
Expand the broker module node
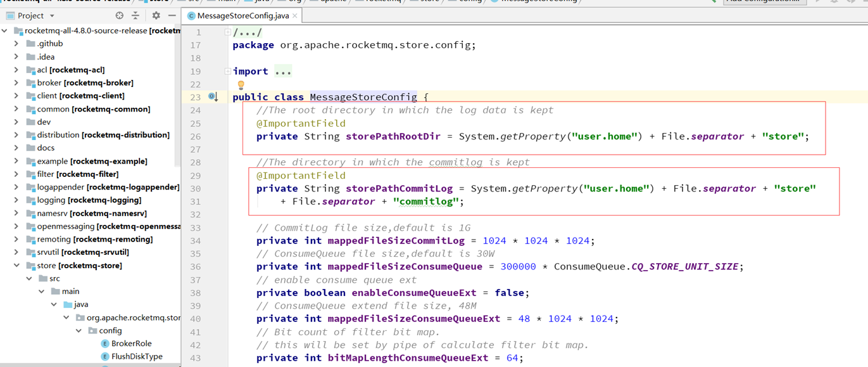(16, 82)
